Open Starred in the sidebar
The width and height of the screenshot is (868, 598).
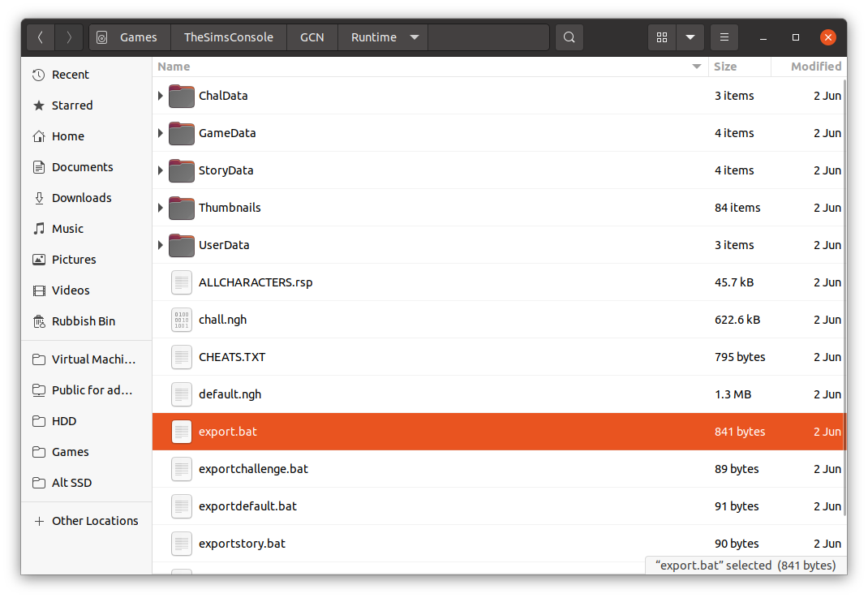pos(72,105)
